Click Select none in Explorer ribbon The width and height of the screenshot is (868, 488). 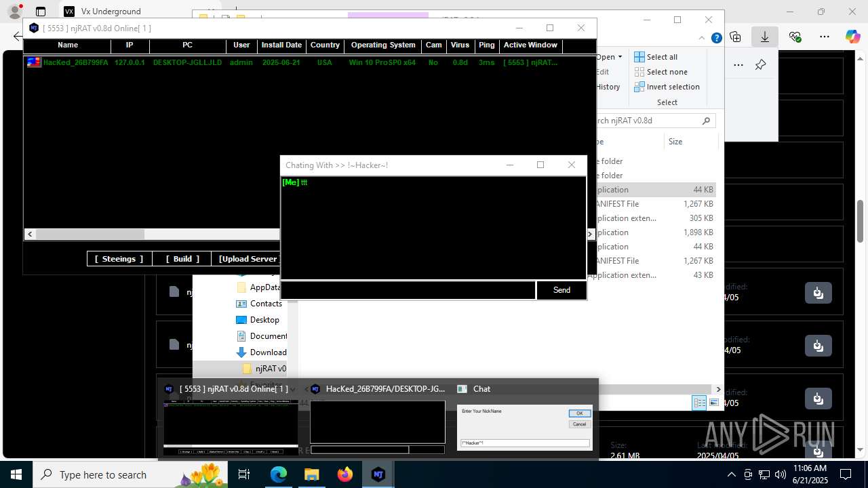[660, 72]
